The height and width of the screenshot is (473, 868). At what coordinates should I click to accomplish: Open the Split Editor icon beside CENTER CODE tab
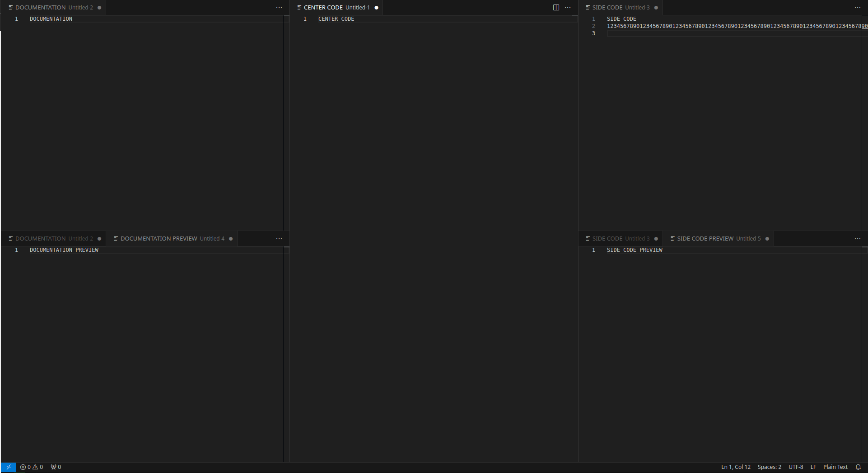click(x=555, y=7)
